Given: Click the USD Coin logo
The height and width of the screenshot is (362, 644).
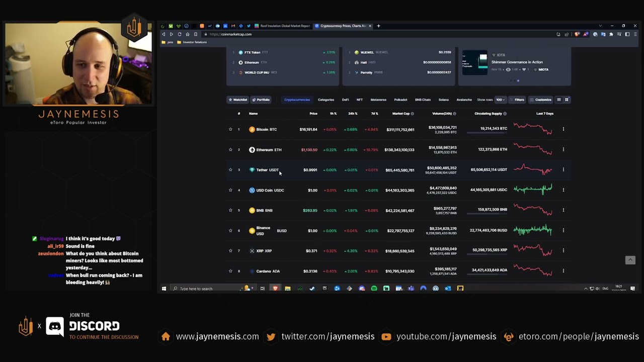Looking at the screenshot, I should 252,190.
